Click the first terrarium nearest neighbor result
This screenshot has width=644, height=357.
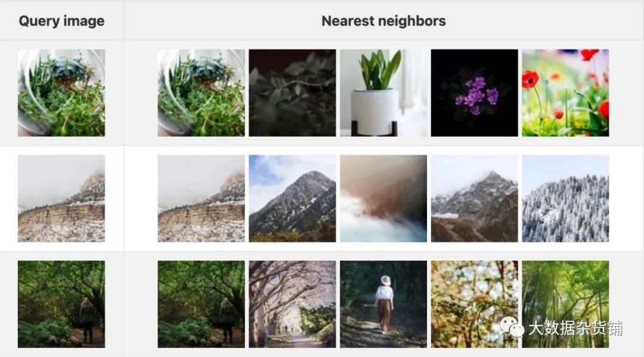coord(202,93)
